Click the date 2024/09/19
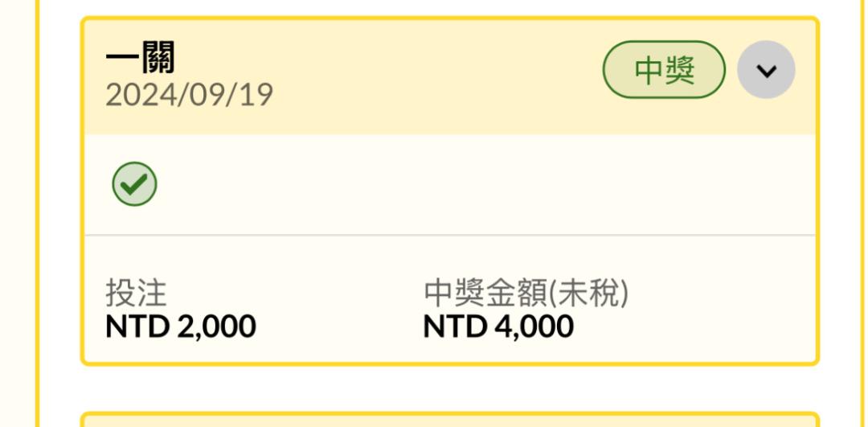This screenshot has height=427, width=868. [x=190, y=95]
